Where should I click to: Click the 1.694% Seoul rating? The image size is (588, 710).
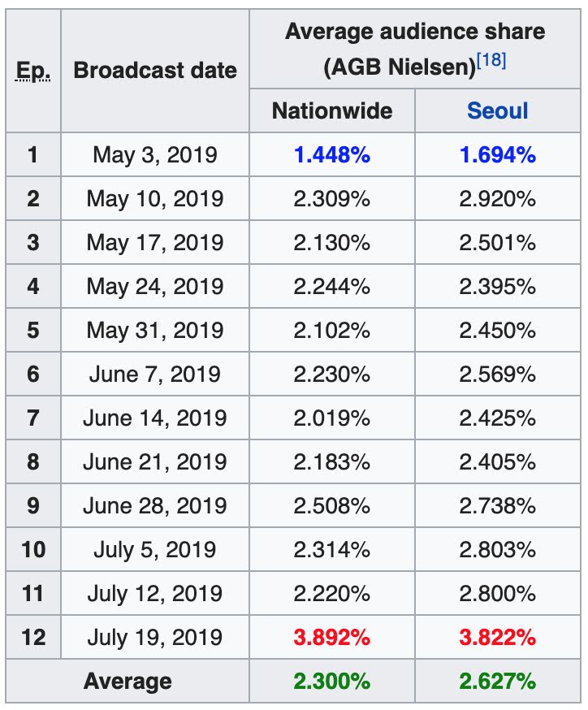coord(497,155)
